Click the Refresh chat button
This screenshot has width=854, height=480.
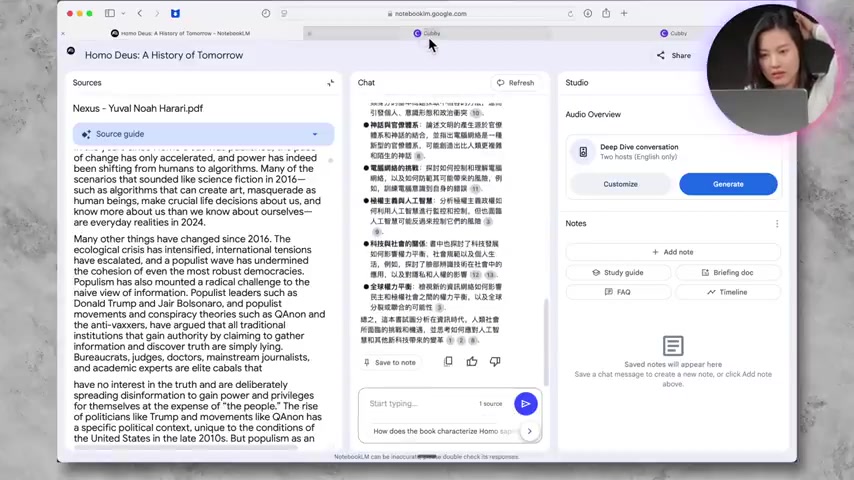[516, 83]
